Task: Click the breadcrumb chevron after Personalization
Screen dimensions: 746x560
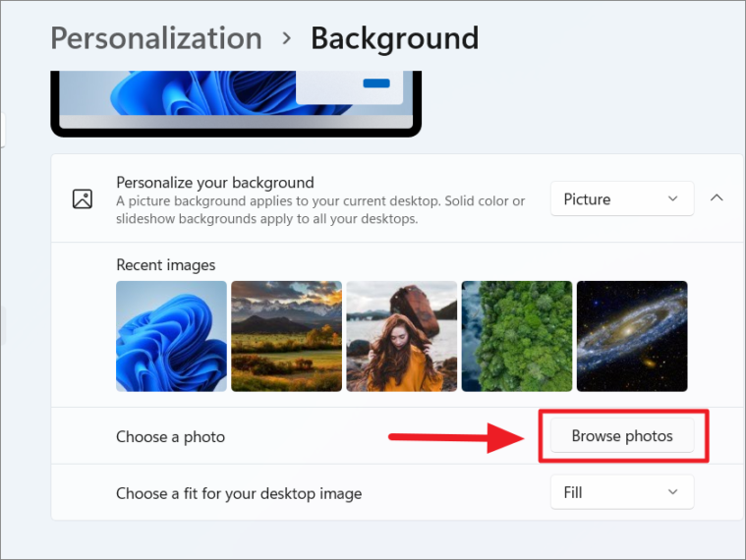Action: [287, 39]
